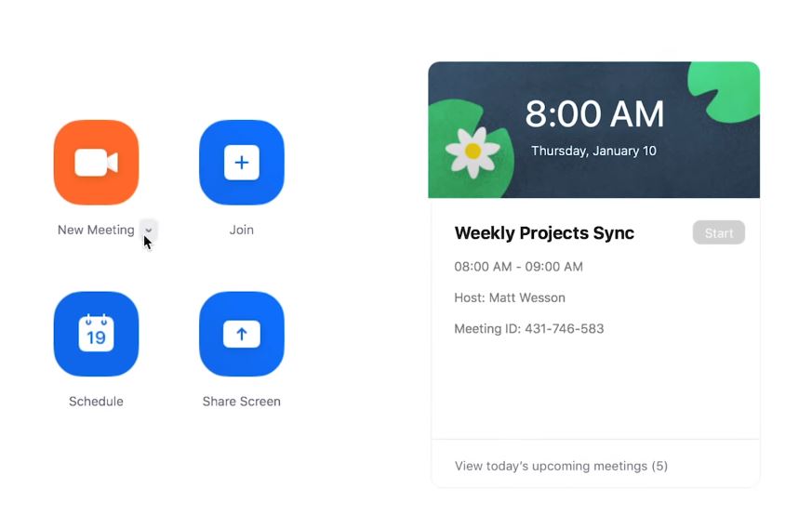This screenshot has height=515, width=812.
Task: Click the blue Join plus icon
Action: (x=242, y=163)
